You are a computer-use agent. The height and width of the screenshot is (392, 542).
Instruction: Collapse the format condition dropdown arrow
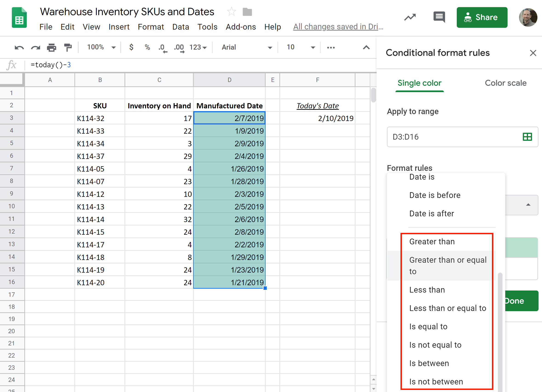pos(528,205)
